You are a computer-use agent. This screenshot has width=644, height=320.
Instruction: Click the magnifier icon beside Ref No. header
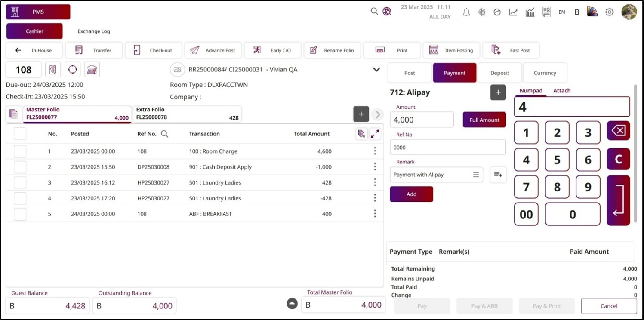tap(164, 134)
